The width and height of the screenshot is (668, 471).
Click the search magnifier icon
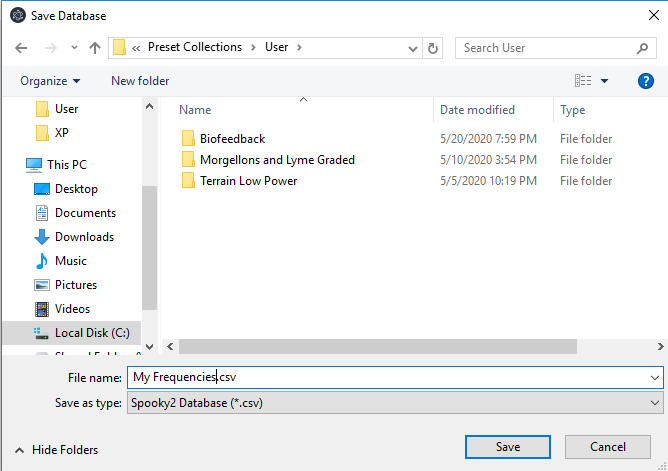point(643,48)
